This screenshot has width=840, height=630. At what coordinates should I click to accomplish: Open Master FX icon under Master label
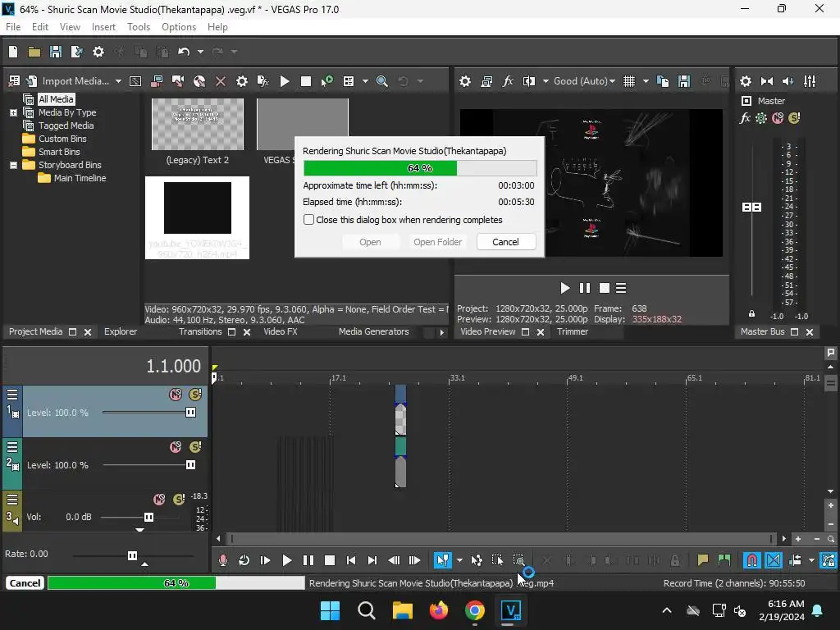[x=745, y=118]
